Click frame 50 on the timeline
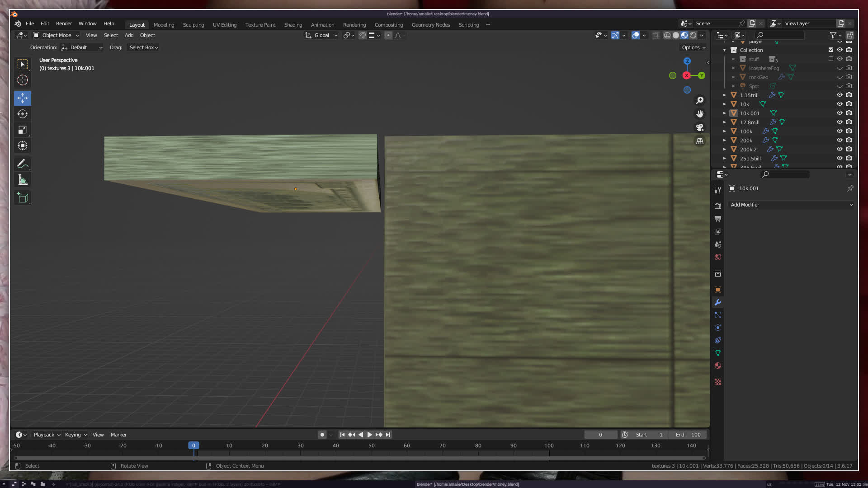Viewport: 868px width, 488px height. tap(371, 446)
